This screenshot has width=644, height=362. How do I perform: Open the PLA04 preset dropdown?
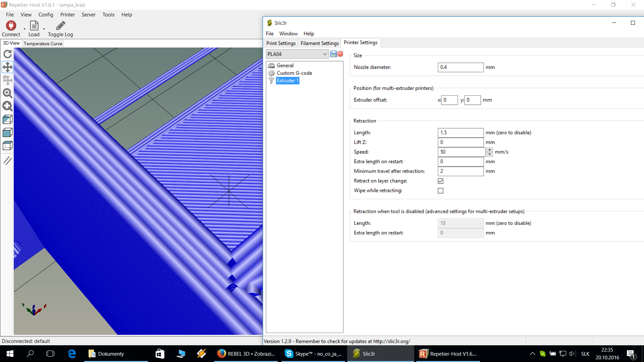coord(325,54)
